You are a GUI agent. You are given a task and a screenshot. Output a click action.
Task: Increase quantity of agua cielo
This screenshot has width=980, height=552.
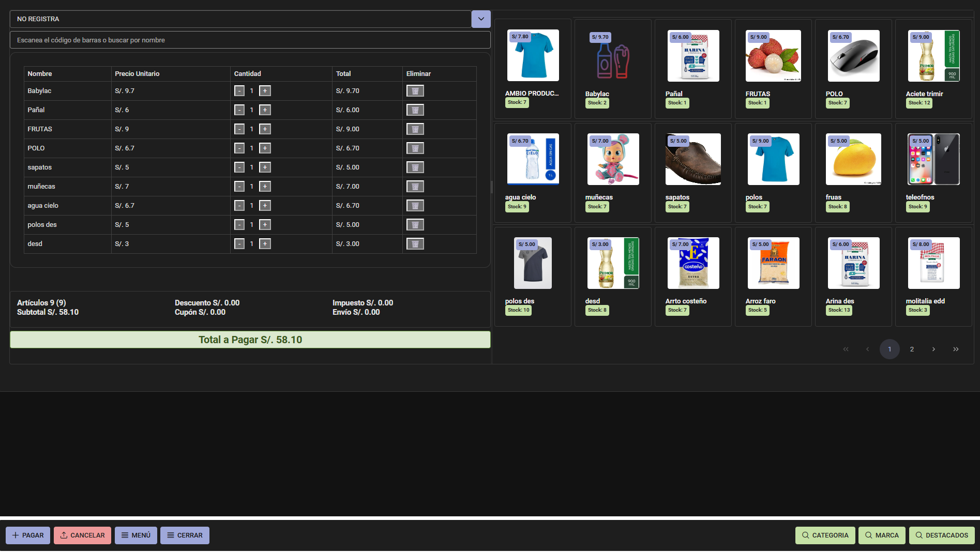tap(265, 206)
